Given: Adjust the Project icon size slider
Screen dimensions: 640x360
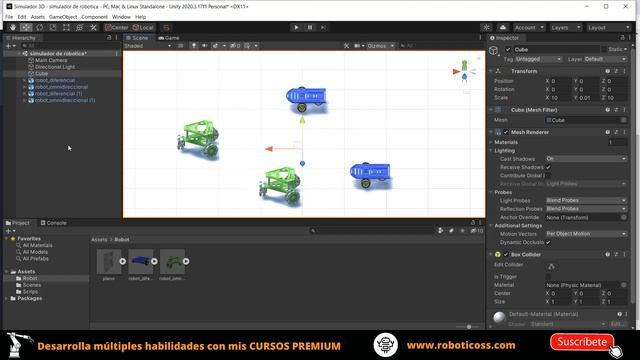Looking at the screenshot, I should (469, 327).
